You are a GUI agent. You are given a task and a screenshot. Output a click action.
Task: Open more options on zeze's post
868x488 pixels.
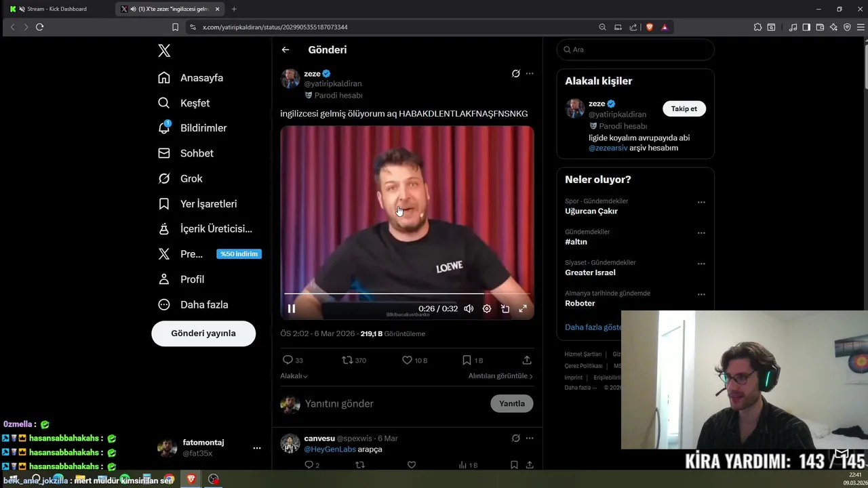[x=530, y=73]
